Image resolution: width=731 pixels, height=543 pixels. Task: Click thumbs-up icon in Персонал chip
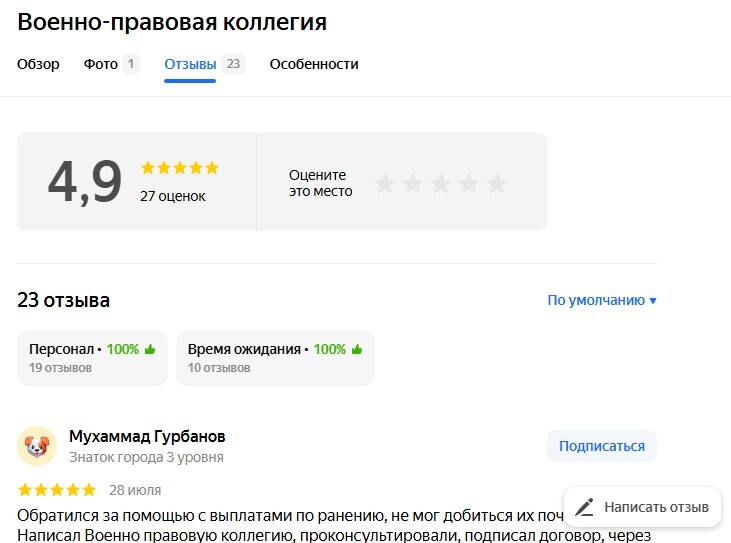point(150,350)
